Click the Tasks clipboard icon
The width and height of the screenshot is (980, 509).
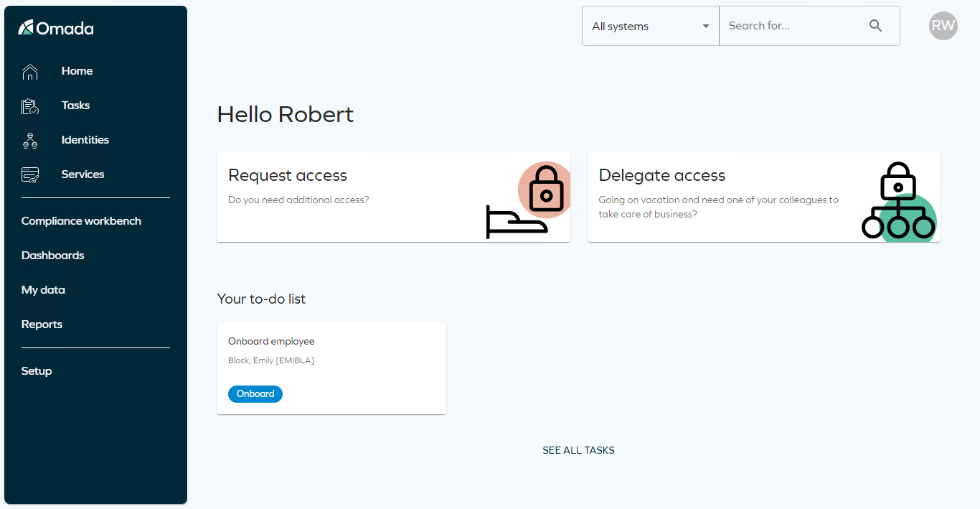click(30, 106)
